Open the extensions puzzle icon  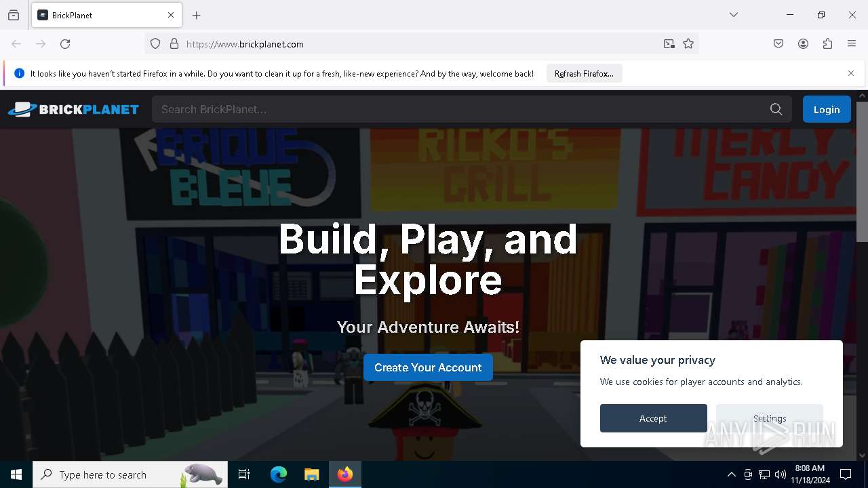pyautogui.click(x=827, y=44)
